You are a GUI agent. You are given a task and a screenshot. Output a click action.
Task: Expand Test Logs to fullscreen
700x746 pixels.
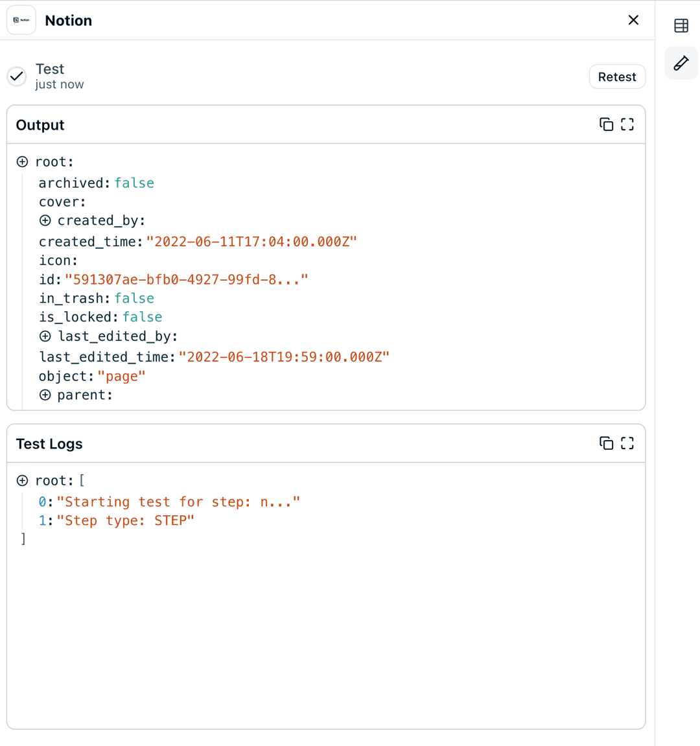[x=627, y=443]
